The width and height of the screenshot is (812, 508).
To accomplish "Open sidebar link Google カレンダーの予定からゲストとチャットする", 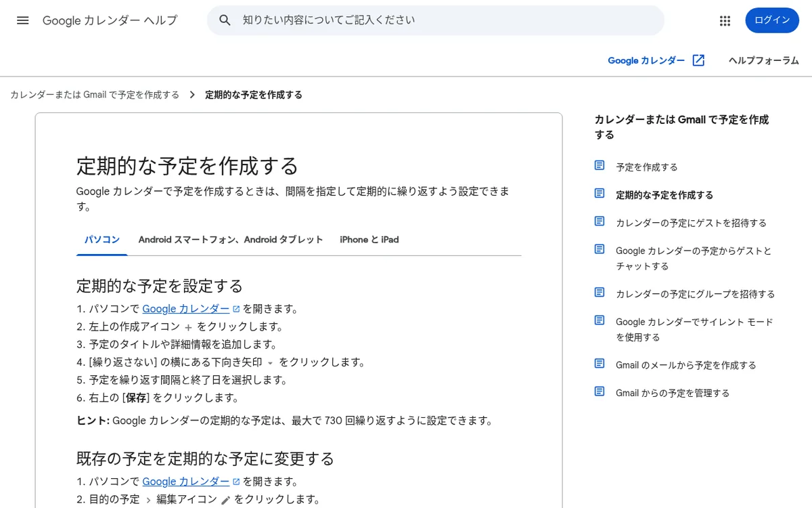I will pos(694,258).
